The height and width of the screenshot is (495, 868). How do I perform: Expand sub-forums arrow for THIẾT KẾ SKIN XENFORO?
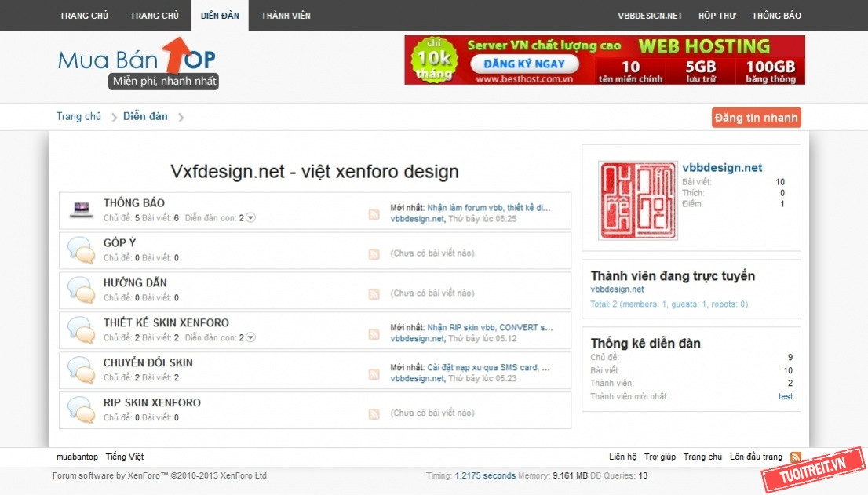coord(250,338)
